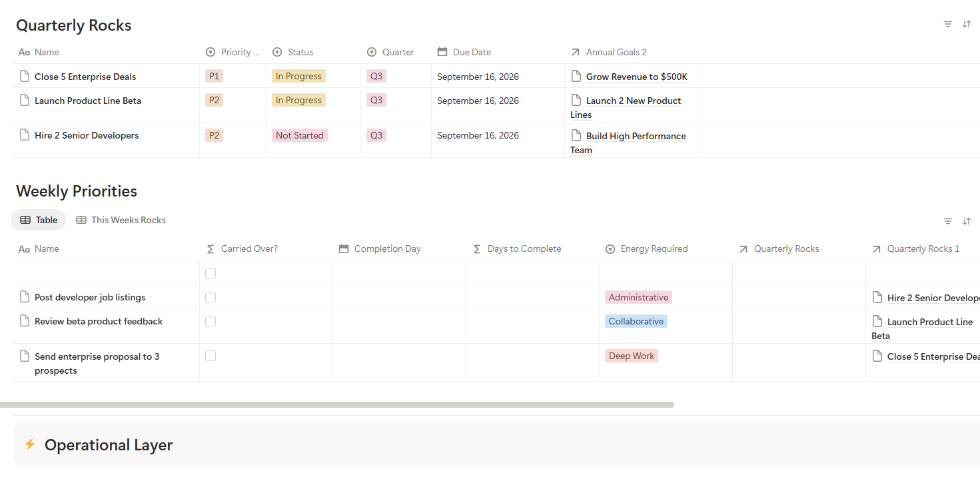Open Priority column header menu
The width and height of the screenshot is (980, 477).
(x=233, y=52)
